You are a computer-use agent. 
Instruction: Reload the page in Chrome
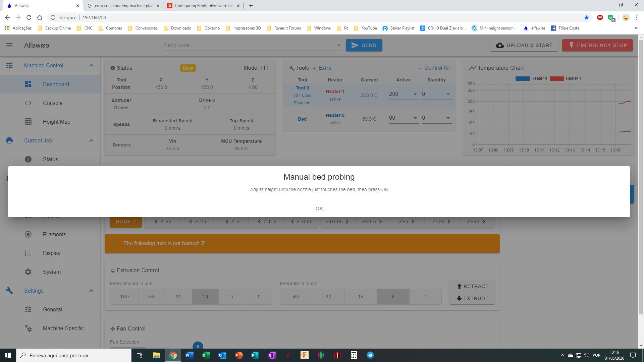[x=29, y=17]
